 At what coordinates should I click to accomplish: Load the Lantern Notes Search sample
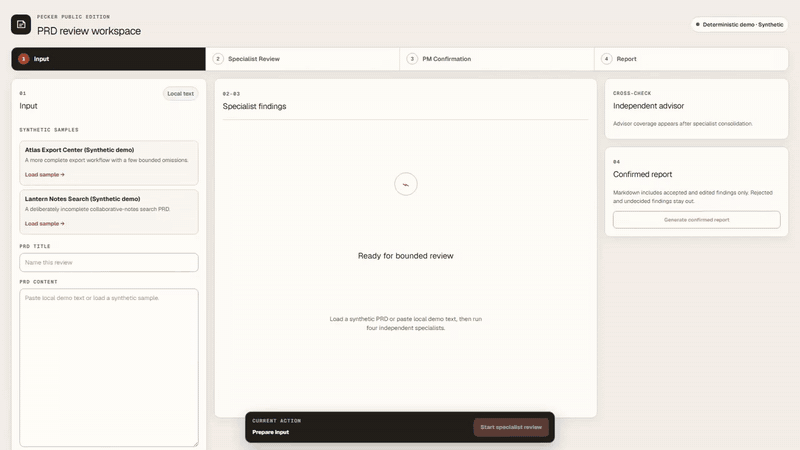click(44, 223)
